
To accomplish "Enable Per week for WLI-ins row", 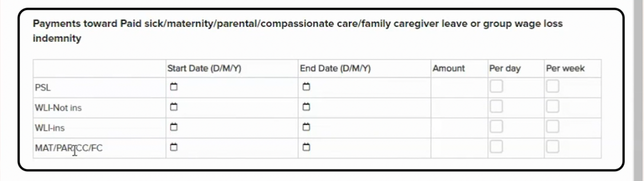I will 553,127.
